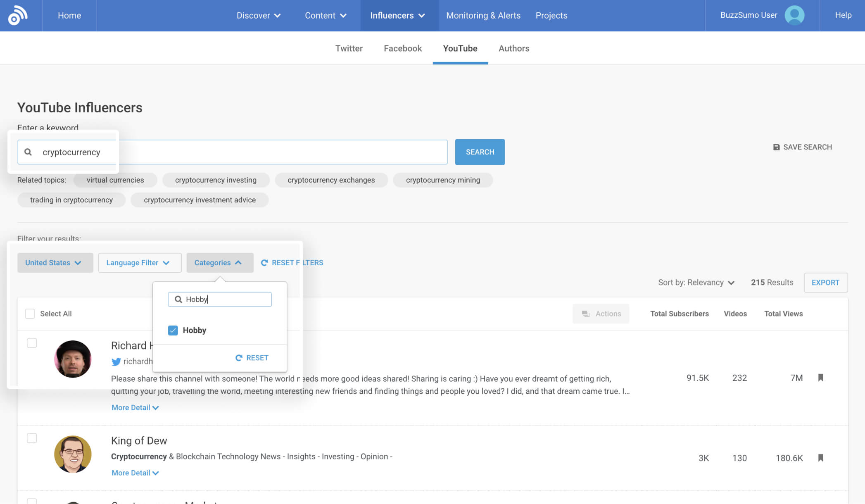Click the Actions icon above results
Image resolution: width=865 pixels, height=504 pixels.
[x=585, y=314]
